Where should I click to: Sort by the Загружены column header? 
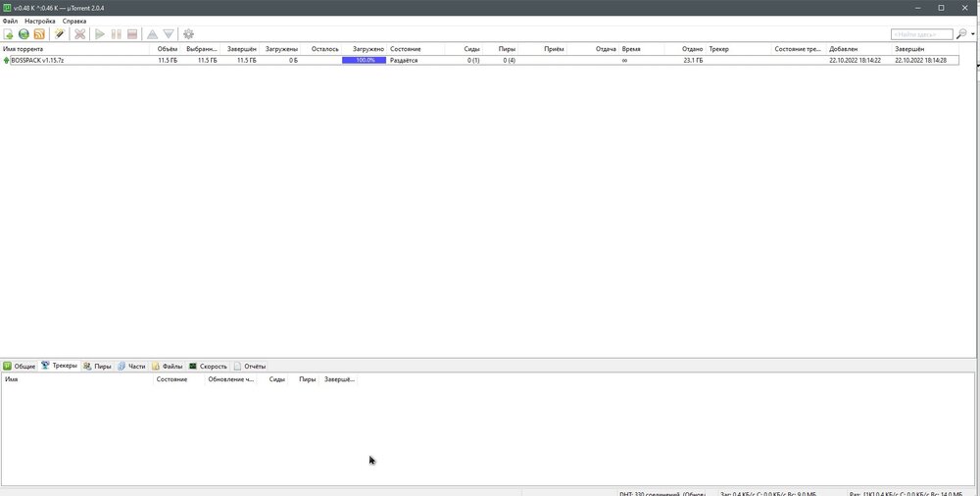click(280, 49)
